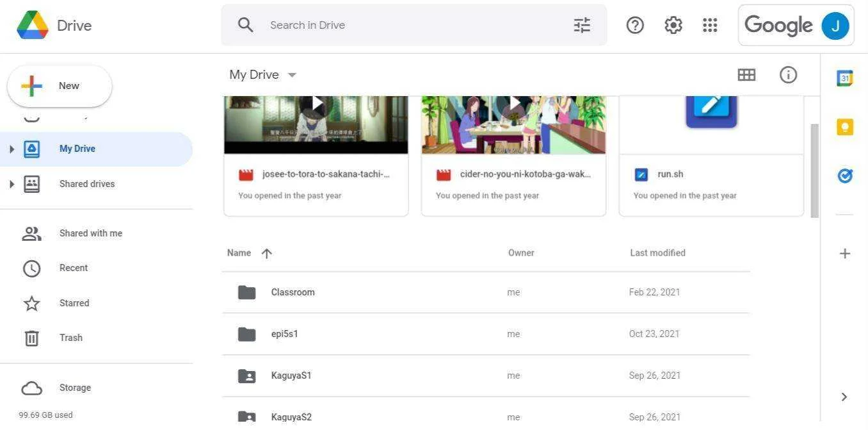Click the epi5s1 folder icon
Image resolution: width=868 pixels, height=430 pixels.
[x=246, y=334]
